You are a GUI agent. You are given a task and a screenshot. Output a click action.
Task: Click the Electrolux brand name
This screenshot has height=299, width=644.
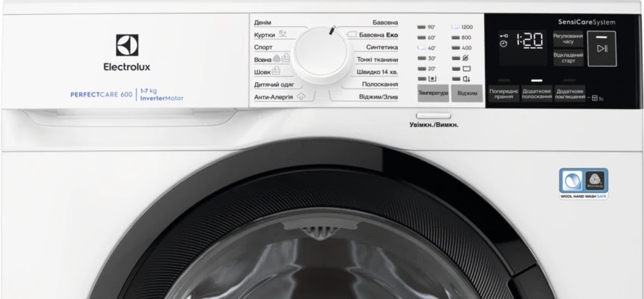click(127, 67)
